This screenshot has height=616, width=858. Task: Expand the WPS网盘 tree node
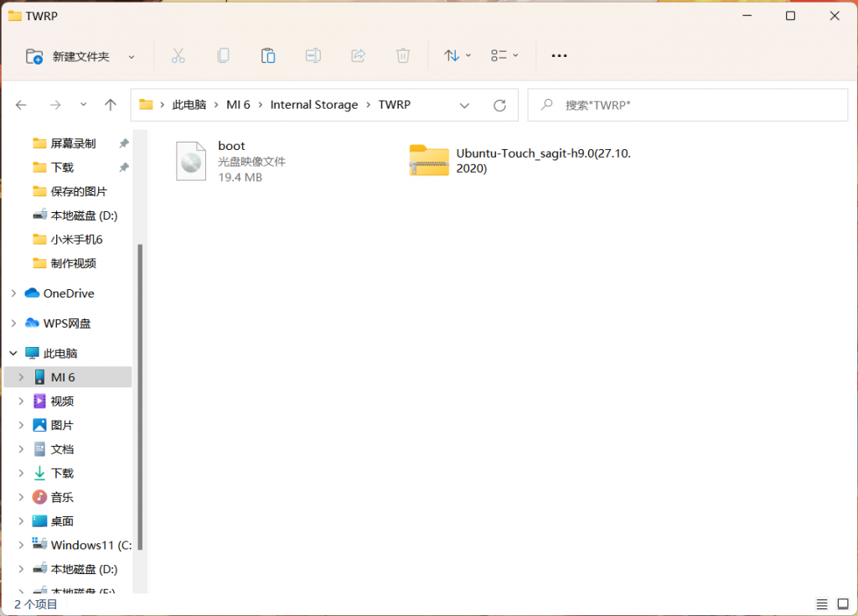coord(13,324)
